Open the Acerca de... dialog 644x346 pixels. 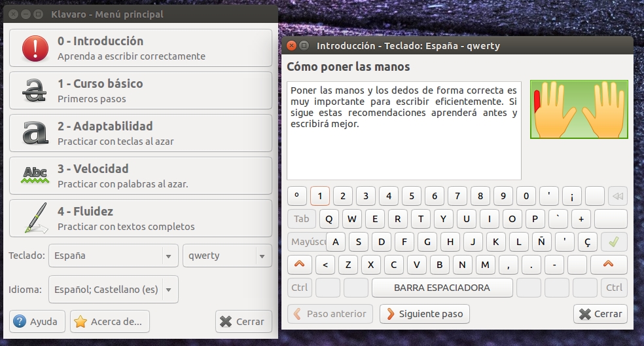click(x=110, y=321)
